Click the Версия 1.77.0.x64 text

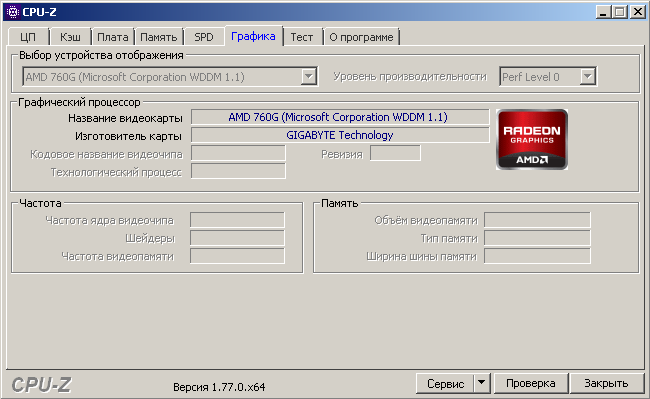(219, 387)
